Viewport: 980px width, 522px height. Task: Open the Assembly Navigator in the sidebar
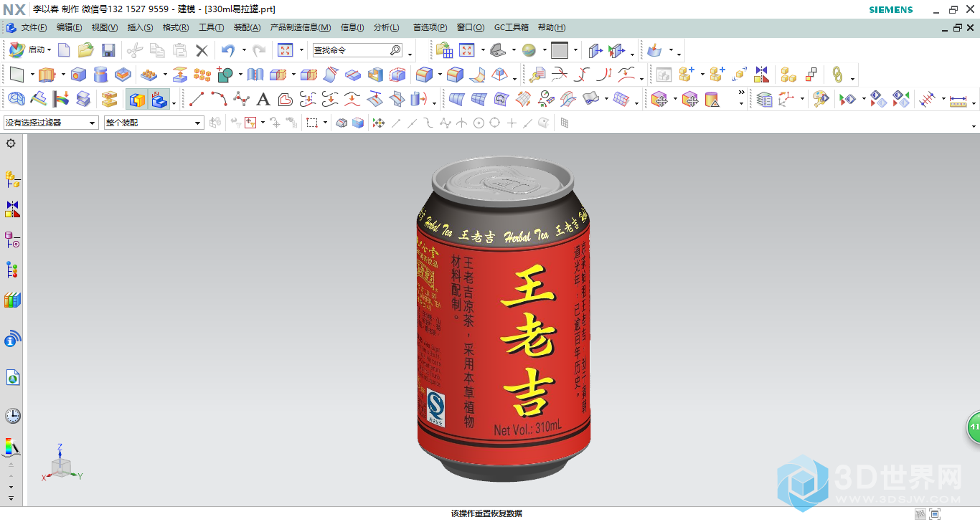(x=12, y=179)
